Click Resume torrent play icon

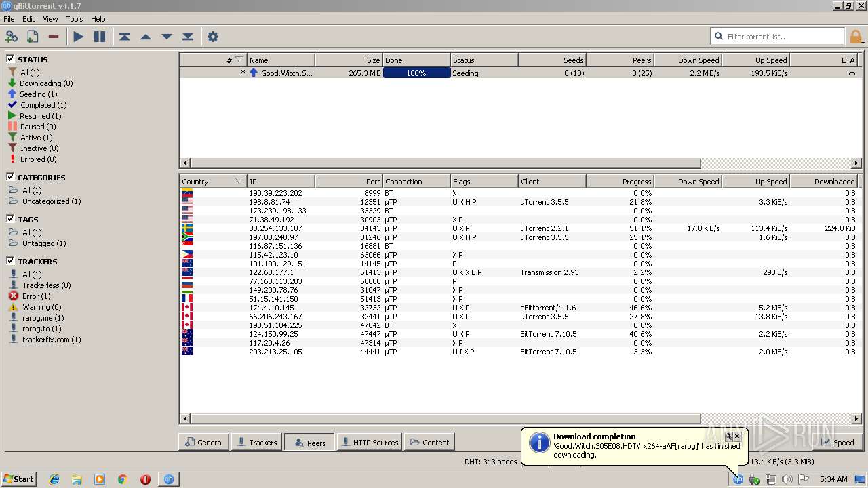[x=79, y=37]
